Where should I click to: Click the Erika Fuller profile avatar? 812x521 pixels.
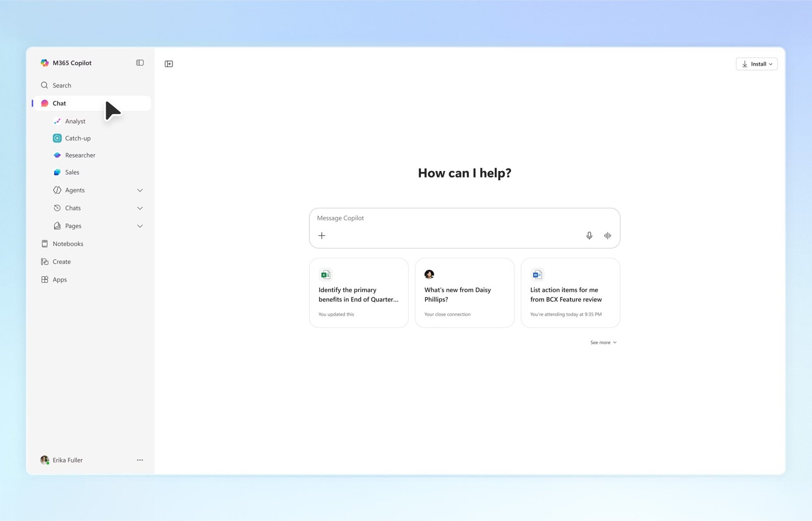(x=45, y=460)
